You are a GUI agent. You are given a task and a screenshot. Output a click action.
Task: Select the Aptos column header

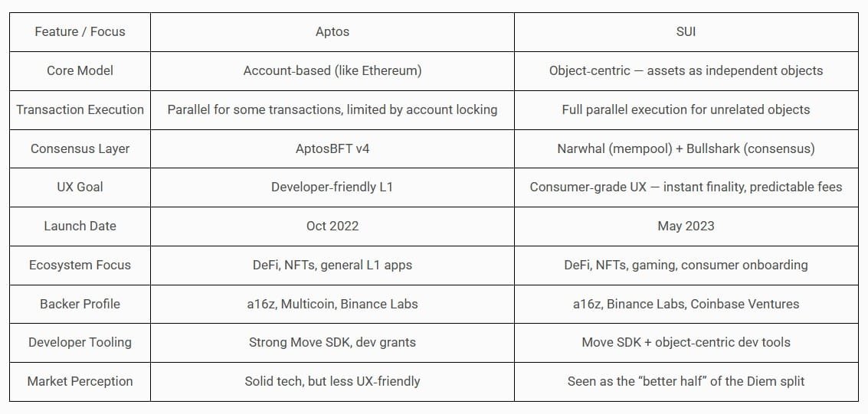[x=332, y=32]
